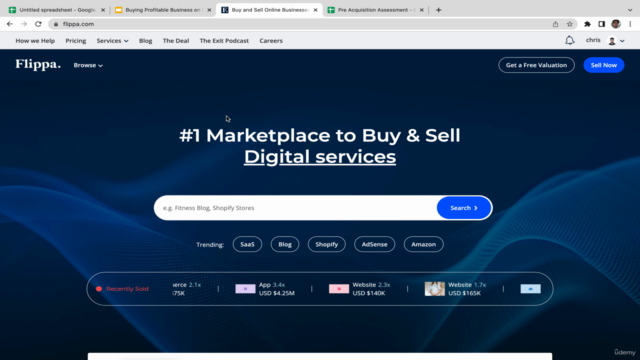Switch to the Buying Profitable Business tab
The image size is (640, 360).
point(163,10)
